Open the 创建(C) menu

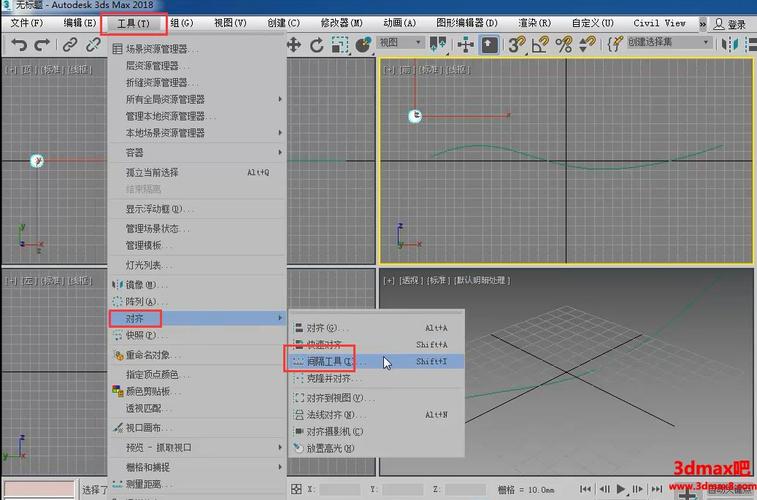point(283,23)
